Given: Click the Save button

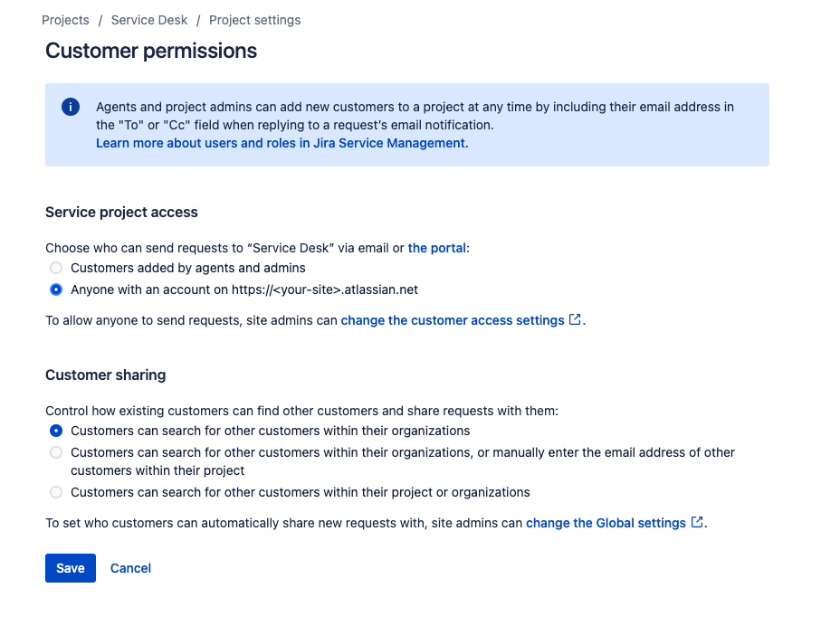Looking at the screenshot, I should tap(70, 568).
